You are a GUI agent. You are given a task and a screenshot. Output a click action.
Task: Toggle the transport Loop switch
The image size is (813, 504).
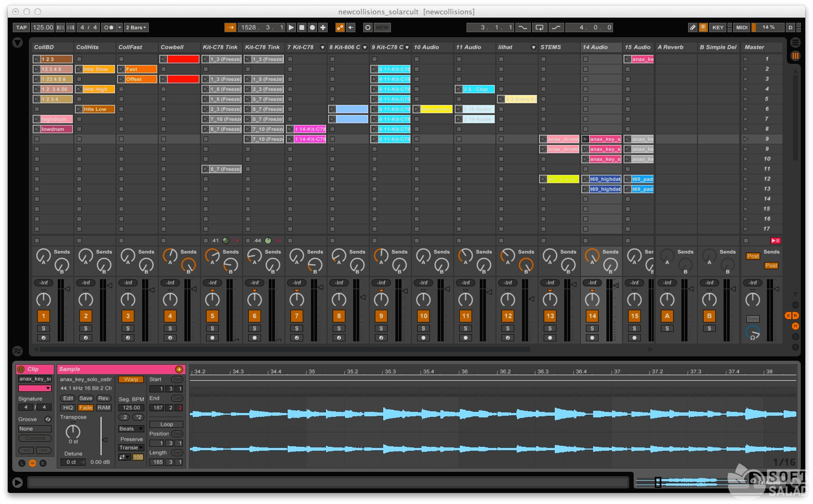tap(539, 27)
